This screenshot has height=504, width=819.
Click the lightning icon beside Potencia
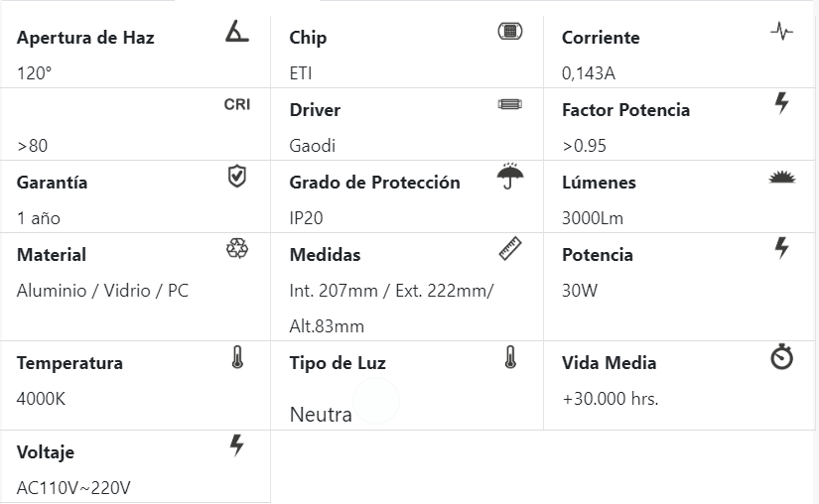tap(782, 248)
